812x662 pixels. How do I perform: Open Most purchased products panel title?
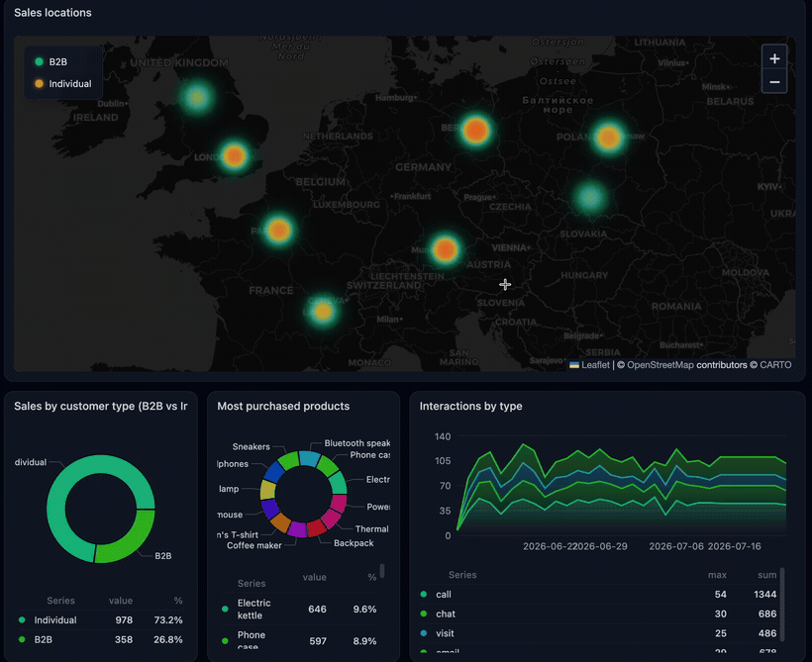(283, 407)
